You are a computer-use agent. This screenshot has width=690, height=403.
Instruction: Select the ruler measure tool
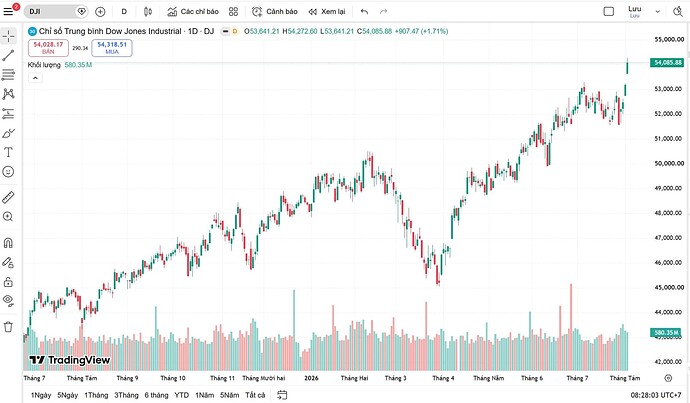[8, 198]
